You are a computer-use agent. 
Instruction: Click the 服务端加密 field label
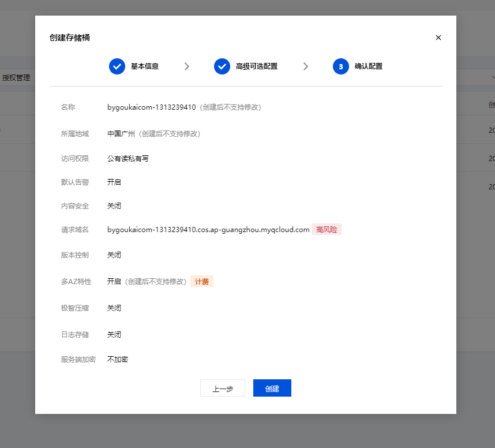(x=78, y=360)
